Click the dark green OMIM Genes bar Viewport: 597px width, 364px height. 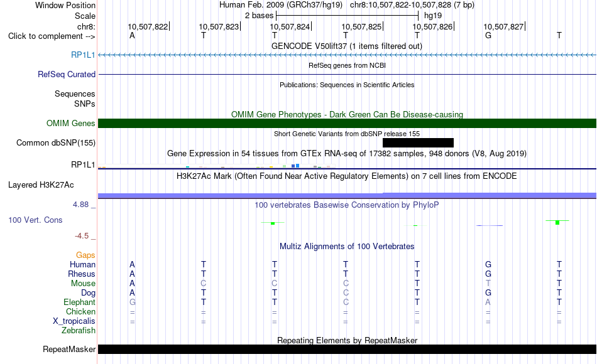tap(348, 123)
